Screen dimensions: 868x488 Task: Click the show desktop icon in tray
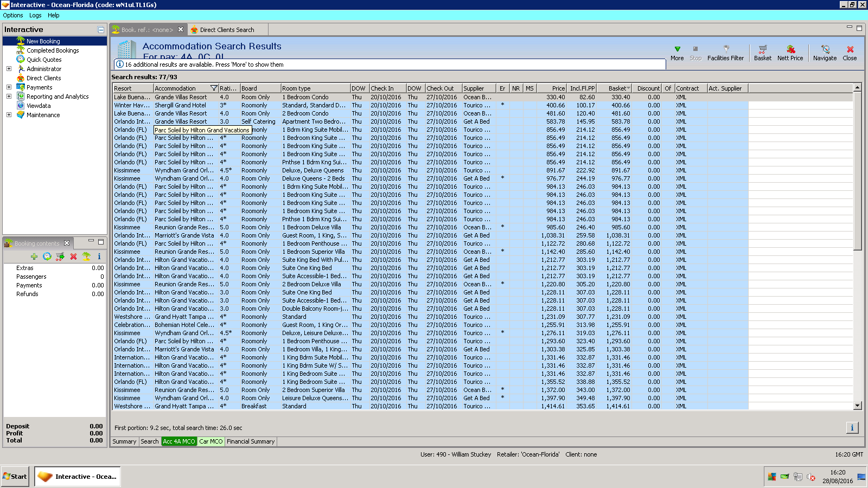point(861,477)
